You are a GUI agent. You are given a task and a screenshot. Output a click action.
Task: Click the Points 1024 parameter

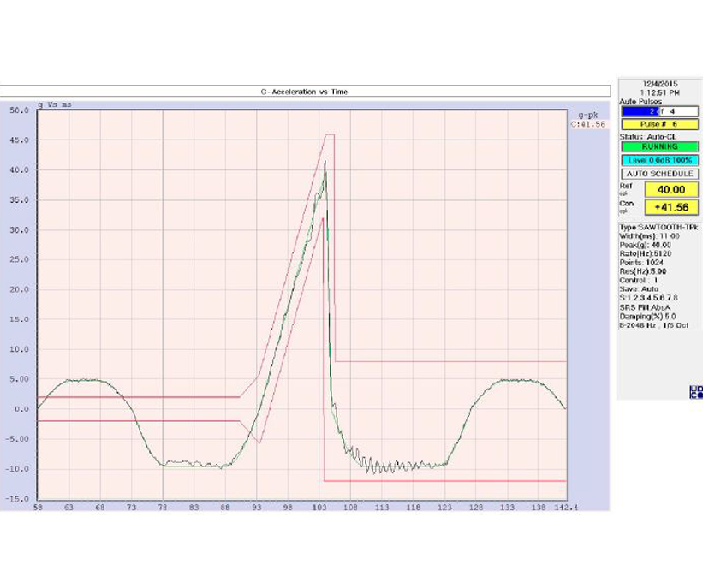click(x=641, y=263)
